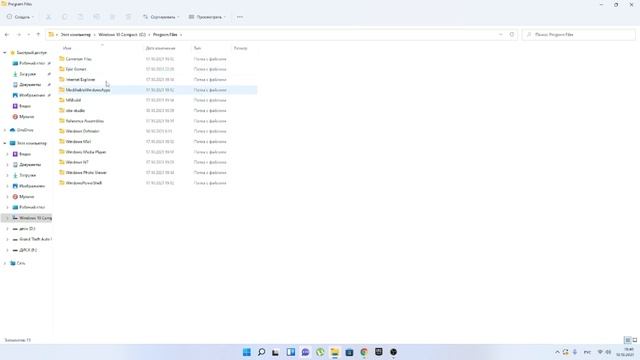
Task: Click Этот компьютер in the address breadcrumb
Action: 76,35
